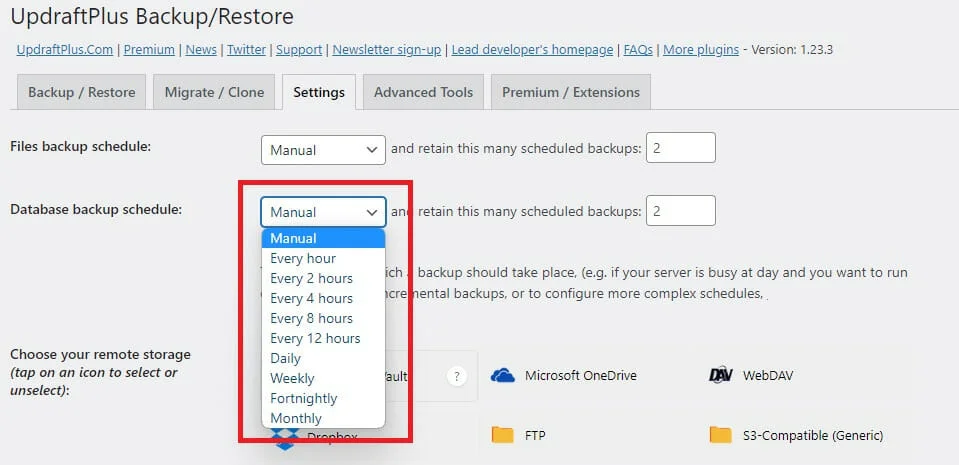The height and width of the screenshot is (465, 959).
Task: Click the S3-Compatible folder icon
Action: point(720,435)
